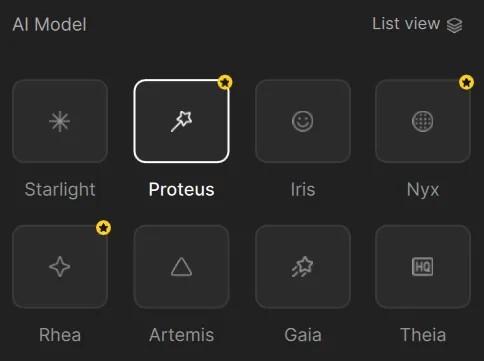Switch to List view
The height and width of the screenshot is (361, 484).
pos(417,24)
